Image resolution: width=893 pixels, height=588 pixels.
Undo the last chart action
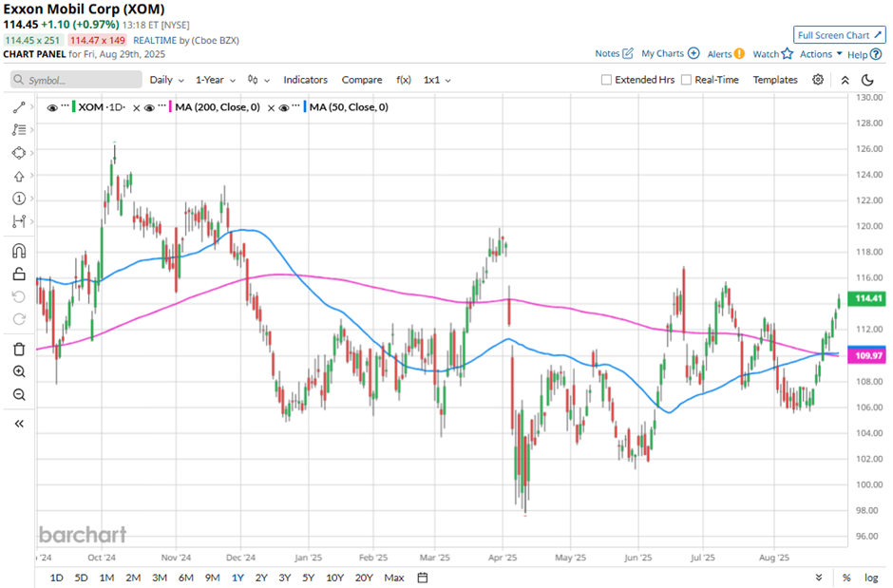(19, 296)
